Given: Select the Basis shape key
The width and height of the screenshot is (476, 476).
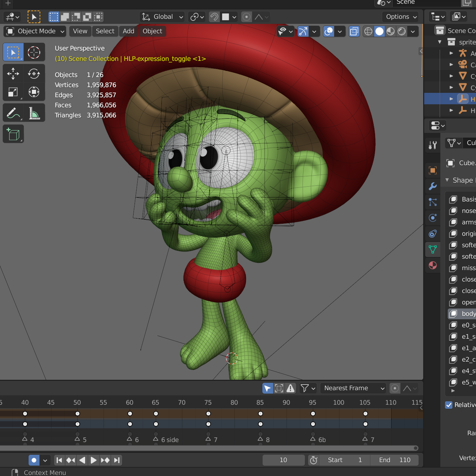Looking at the screenshot, I should pos(462,199).
